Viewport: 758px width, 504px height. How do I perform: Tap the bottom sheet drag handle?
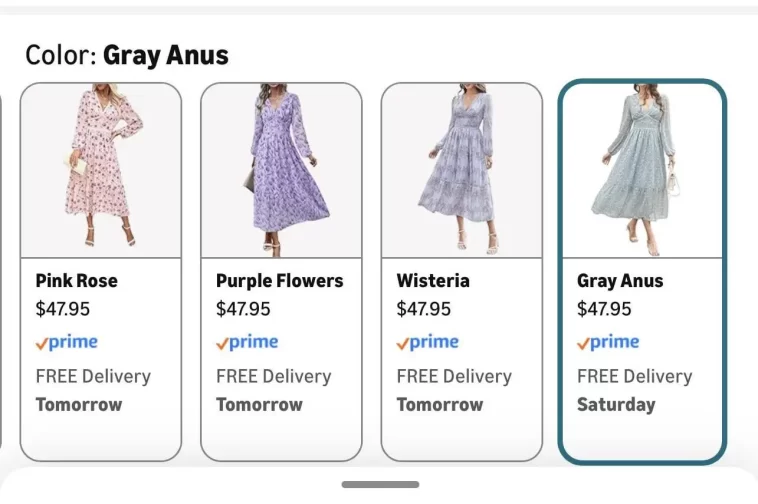pos(380,485)
